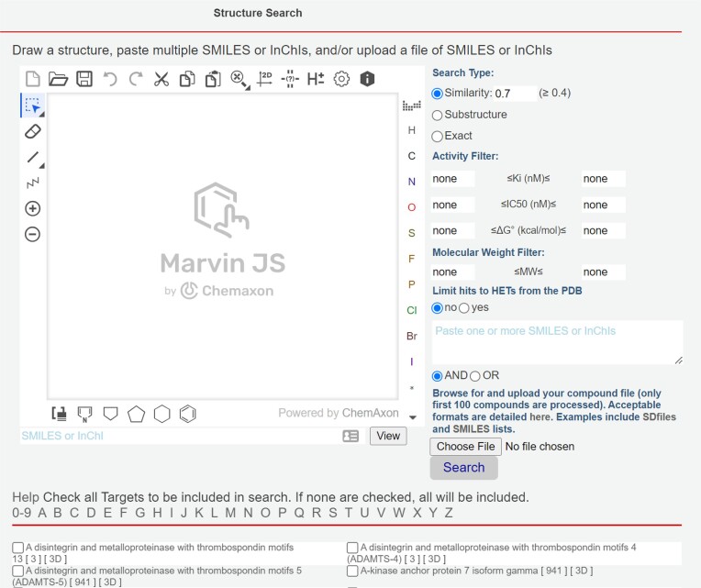The height and width of the screenshot is (588, 701).
Task: Select Similarity search type
Action: (438, 94)
